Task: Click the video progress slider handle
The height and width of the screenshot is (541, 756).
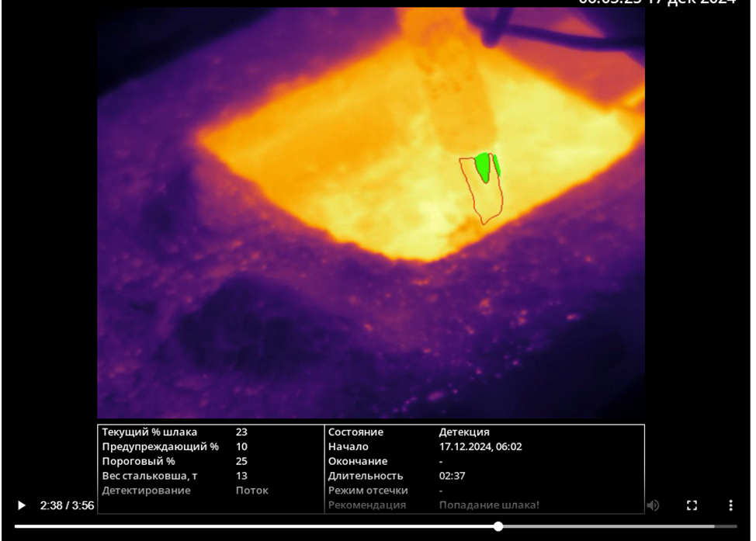Action: (498, 526)
